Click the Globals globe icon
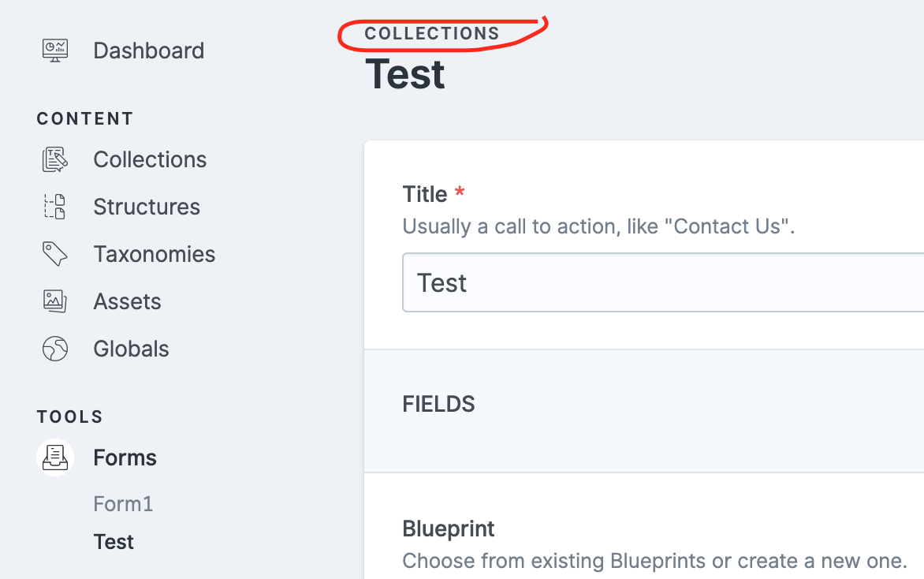 pos(55,348)
